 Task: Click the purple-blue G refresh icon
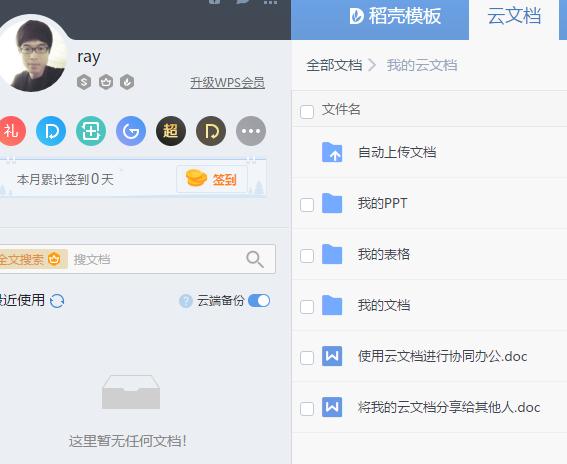131,131
